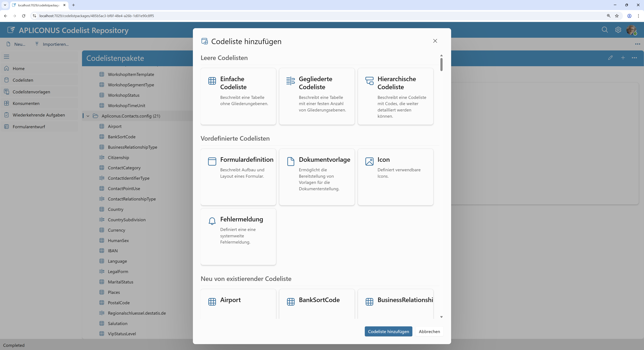Open Codelistenvorlagen in the sidebar
The height and width of the screenshot is (350, 644).
coord(40,92)
